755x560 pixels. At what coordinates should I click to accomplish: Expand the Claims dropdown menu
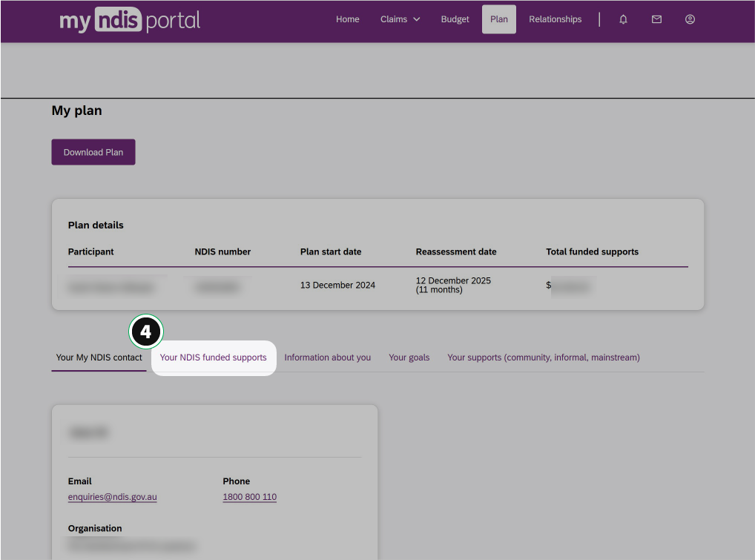(x=400, y=19)
